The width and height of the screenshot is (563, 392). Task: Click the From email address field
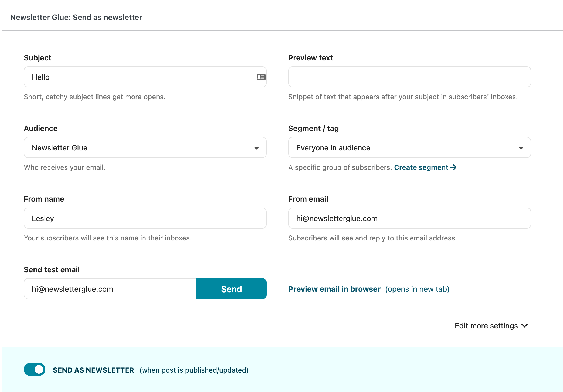click(409, 218)
